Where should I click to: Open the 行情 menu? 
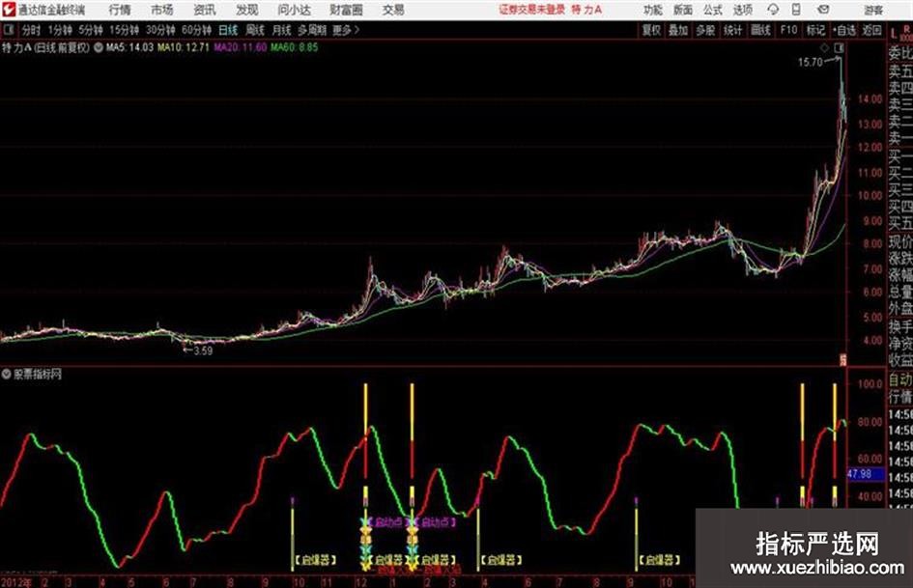(x=120, y=10)
